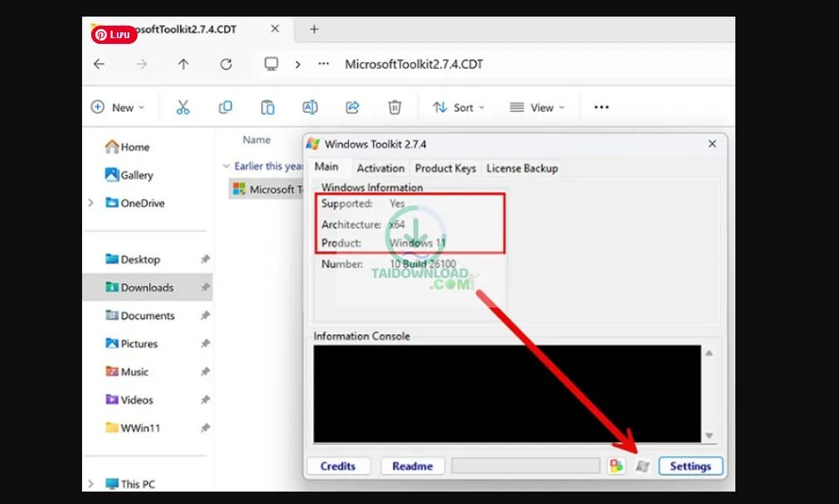Open the View dropdown menu
This screenshot has height=504, width=839.
point(536,107)
